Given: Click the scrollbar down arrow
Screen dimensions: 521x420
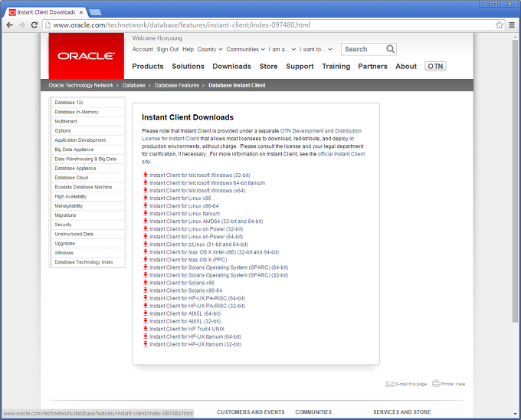Looking at the screenshot, I should pos(515,414).
